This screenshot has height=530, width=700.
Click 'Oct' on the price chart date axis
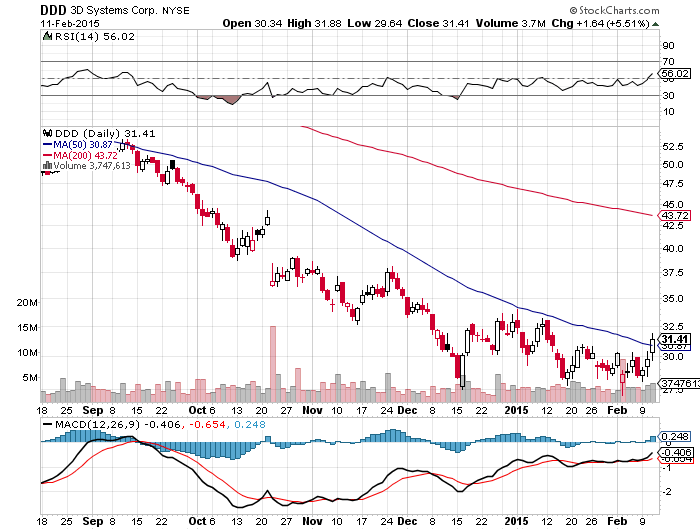click(x=197, y=410)
